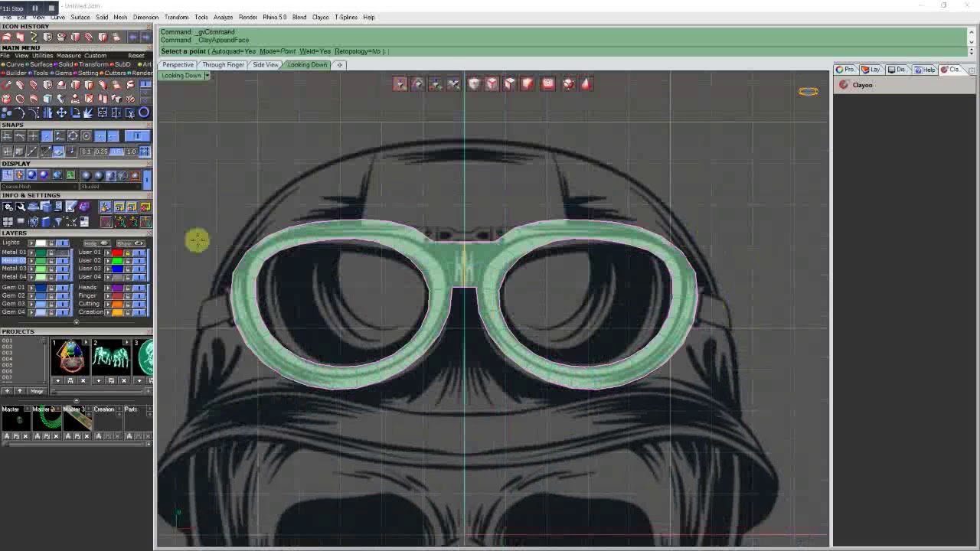The image size is (980, 551).
Task: Expand the Metal 01 layer arrow
Action: pos(31,253)
